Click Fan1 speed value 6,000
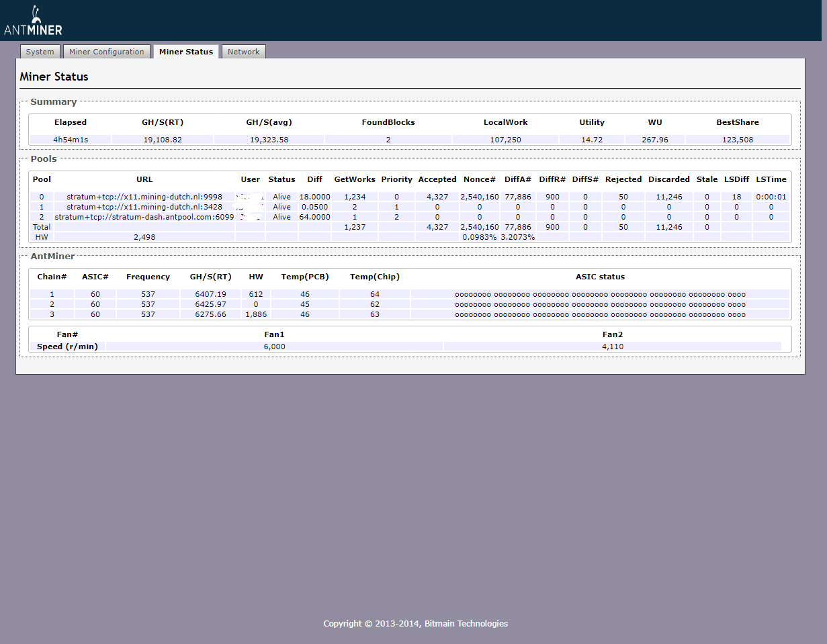 pyautogui.click(x=274, y=347)
